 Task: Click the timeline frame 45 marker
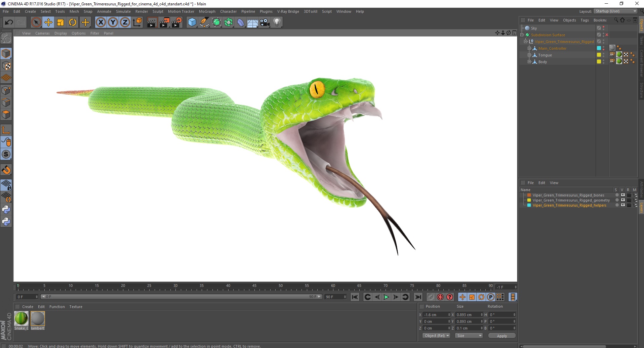(x=254, y=286)
